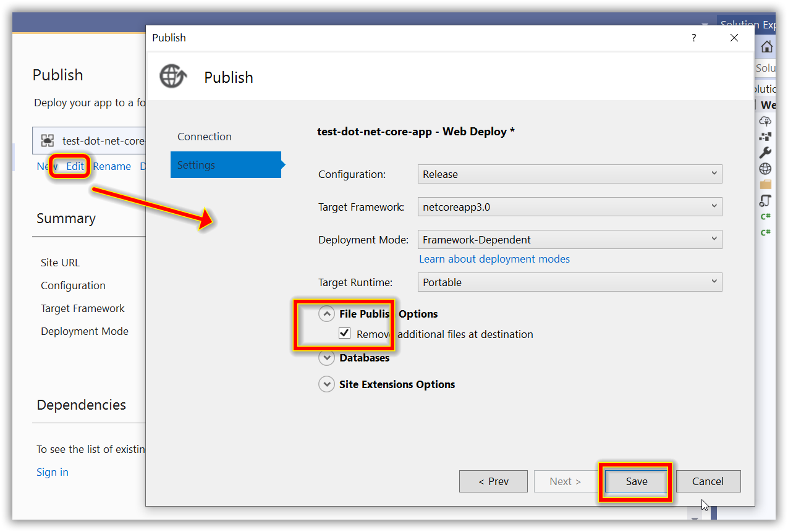788x532 pixels.
Task: Open Learn about deployment modes link
Action: [x=494, y=259]
